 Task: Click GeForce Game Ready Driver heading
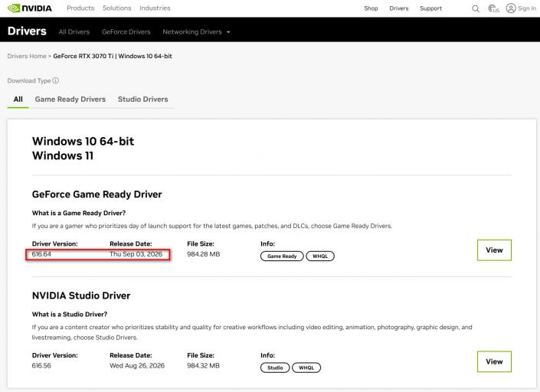[x=97, y=194]
